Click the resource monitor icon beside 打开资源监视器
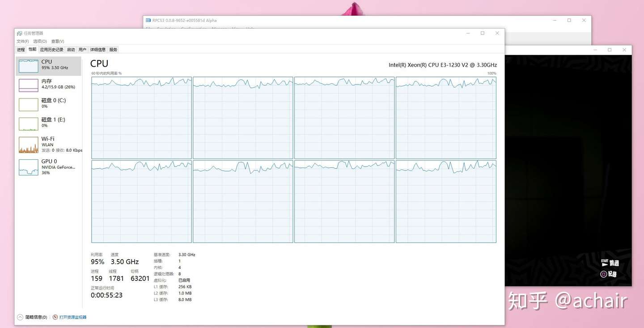644x328 pixels. coord(55,317)
